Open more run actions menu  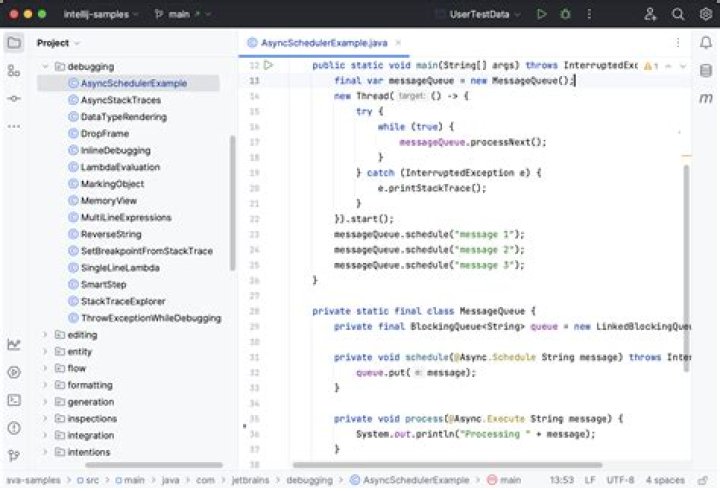pos(589,14)
